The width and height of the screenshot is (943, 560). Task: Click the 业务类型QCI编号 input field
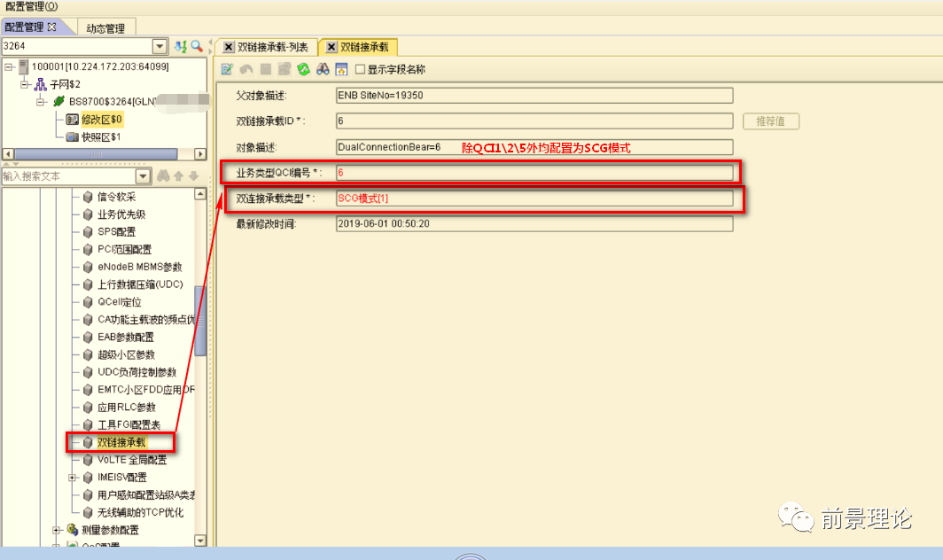click(x=534, y=172)
